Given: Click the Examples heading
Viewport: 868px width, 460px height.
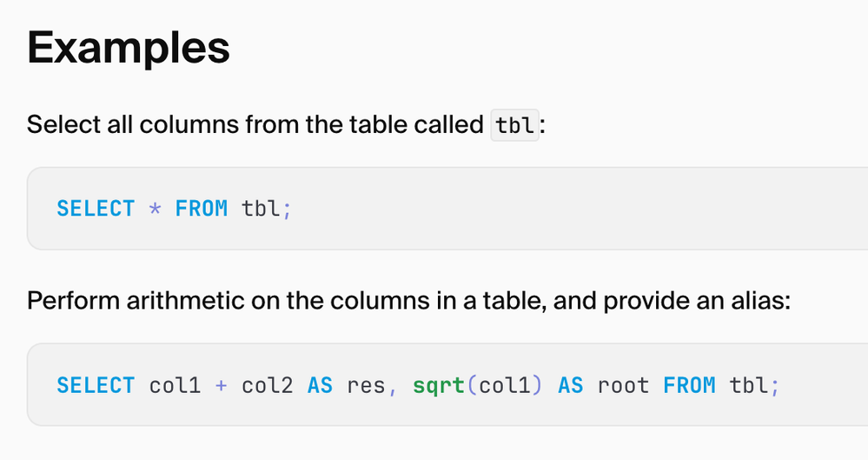Looking at the screenshot, I should (129, 49).
